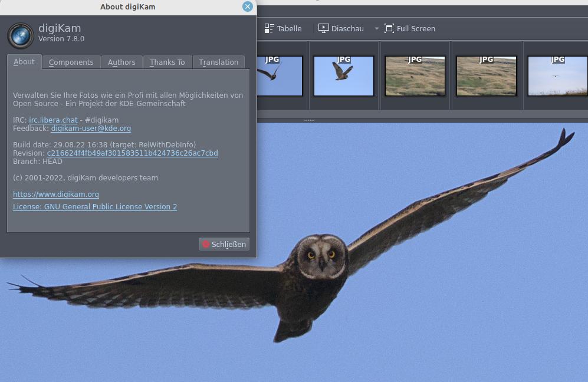Select the first grassy hillside thumbnail
This screenshot has height=382, width=588.
(415, 76)
